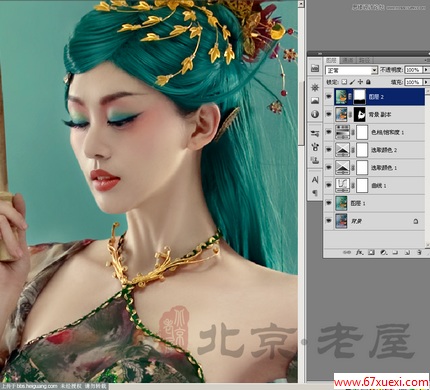Switch to the 图层 Layers tab
This screenshot has width=430, height=390.
[x=331, y=60]
